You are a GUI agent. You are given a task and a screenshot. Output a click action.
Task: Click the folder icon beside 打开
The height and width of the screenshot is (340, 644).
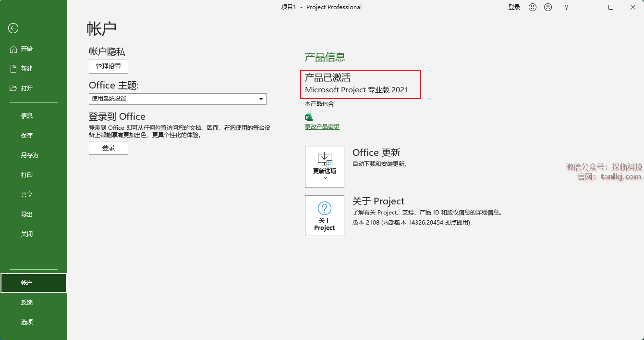coord(13,88)
